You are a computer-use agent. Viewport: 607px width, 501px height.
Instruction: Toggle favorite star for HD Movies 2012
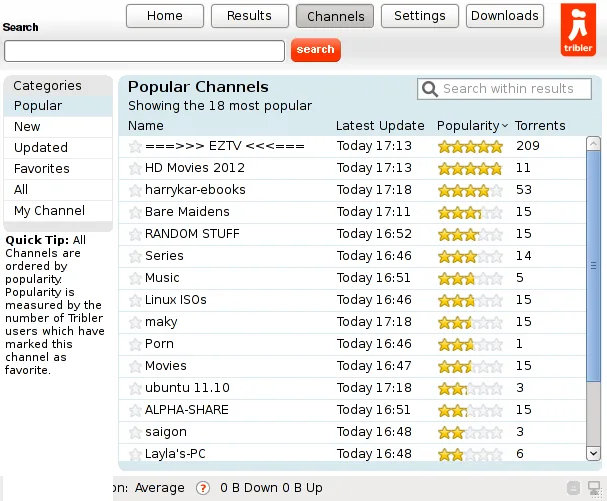[135, 168]
